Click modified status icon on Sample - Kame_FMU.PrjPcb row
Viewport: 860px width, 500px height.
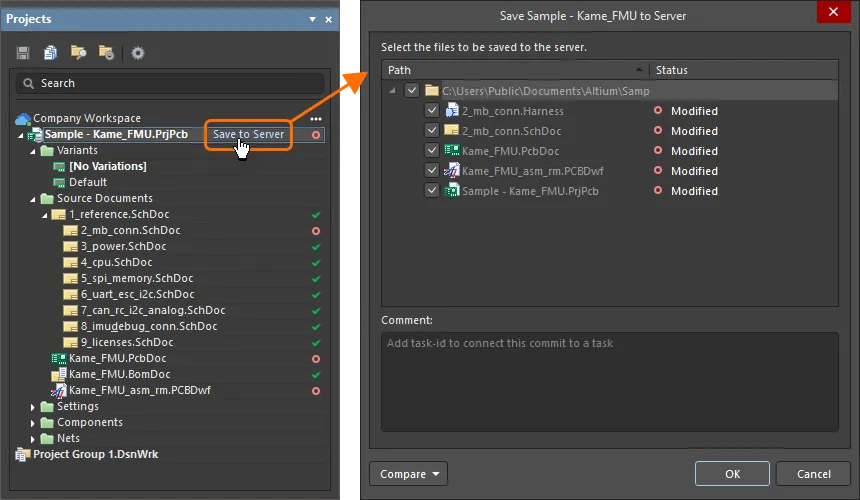[316, 135]
